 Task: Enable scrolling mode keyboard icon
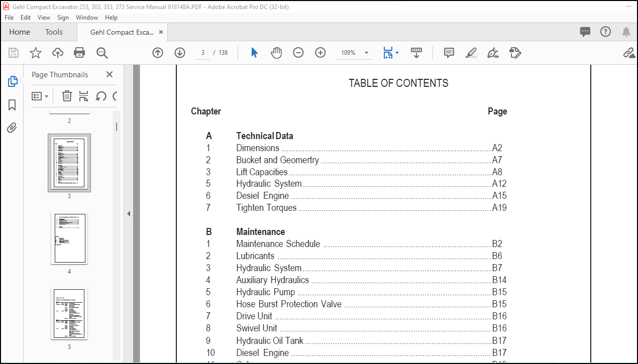point(416,53)
